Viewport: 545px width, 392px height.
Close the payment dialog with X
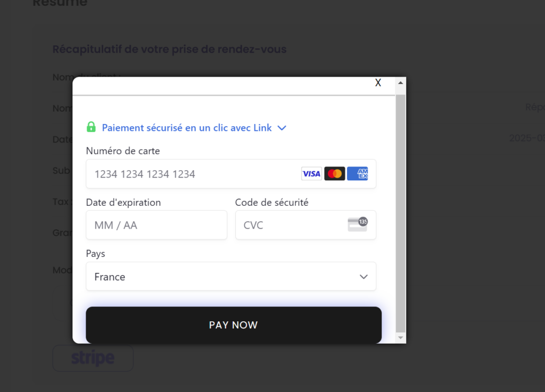point(378,82)
